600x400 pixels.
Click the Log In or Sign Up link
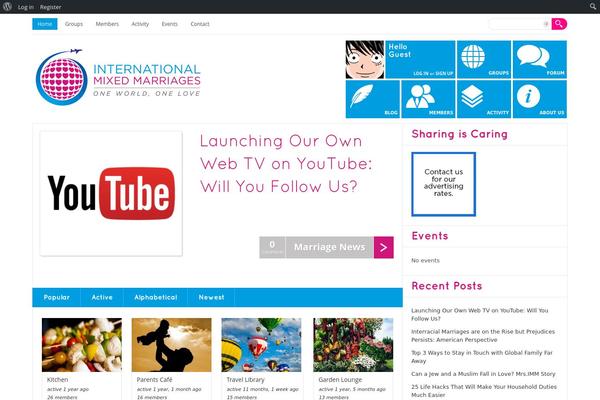tap(433, 73)
